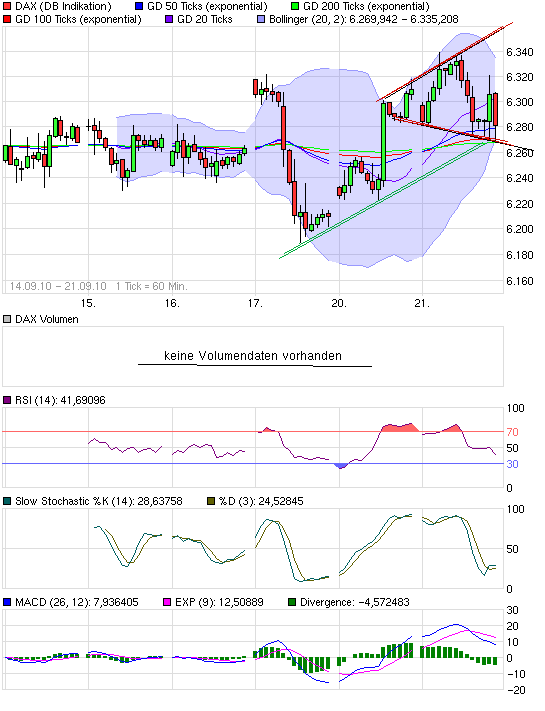Select the 'GD 100 Ticks (exponential)' label
Screen dimensions: 545x711
[x=78, y=19]
